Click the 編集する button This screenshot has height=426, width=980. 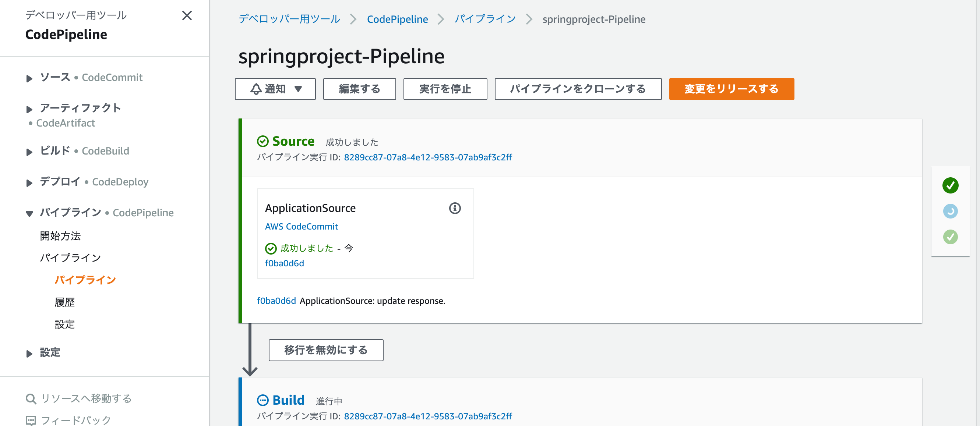tap(360, 89)
